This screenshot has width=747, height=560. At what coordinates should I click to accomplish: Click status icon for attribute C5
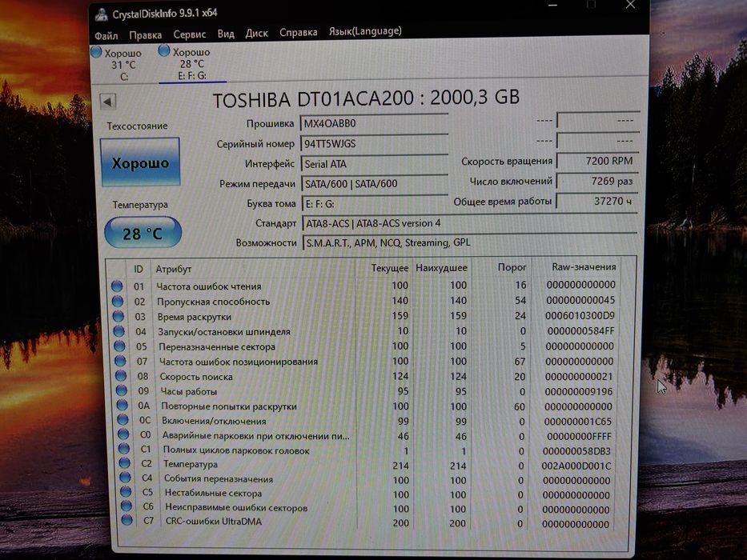(126, 491)
